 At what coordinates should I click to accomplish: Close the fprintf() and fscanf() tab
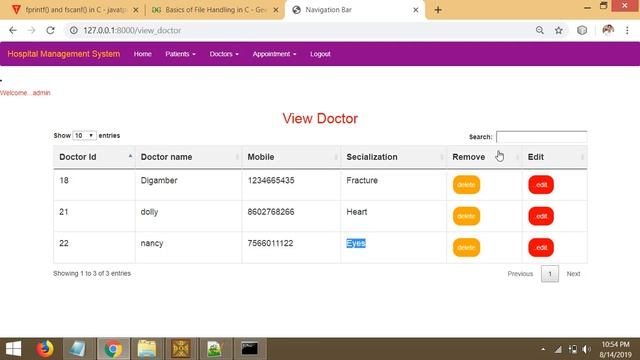136,10
